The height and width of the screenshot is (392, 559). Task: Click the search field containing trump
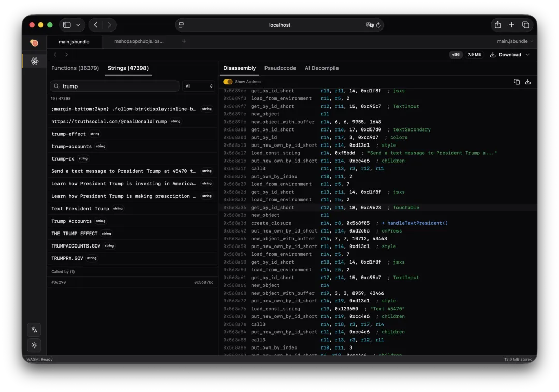[x=114, y=86]
